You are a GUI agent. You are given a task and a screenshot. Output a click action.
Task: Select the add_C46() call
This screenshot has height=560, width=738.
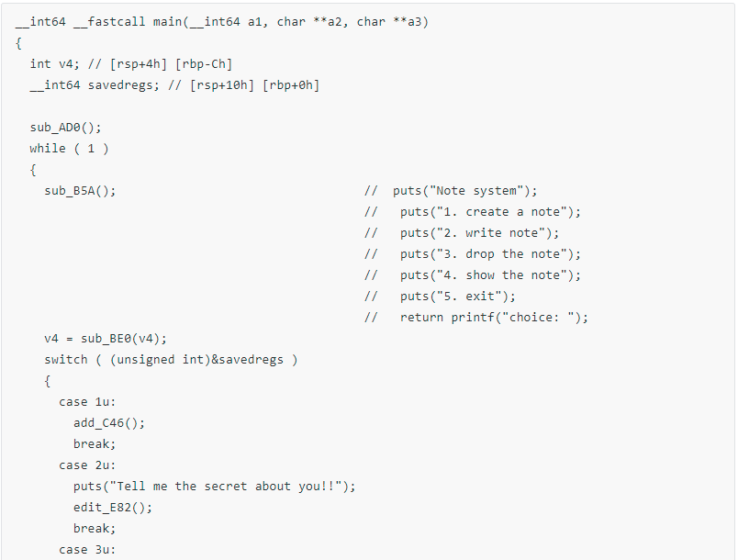click(109, 422)
